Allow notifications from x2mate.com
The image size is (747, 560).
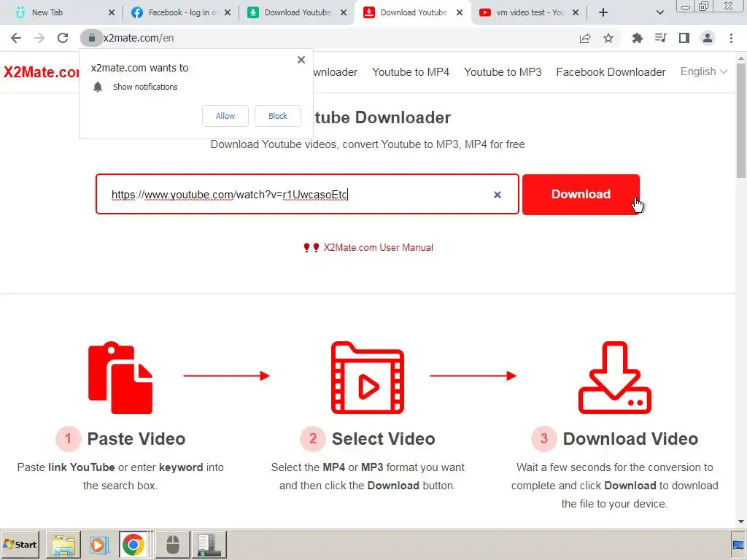(x=225, y=116)
